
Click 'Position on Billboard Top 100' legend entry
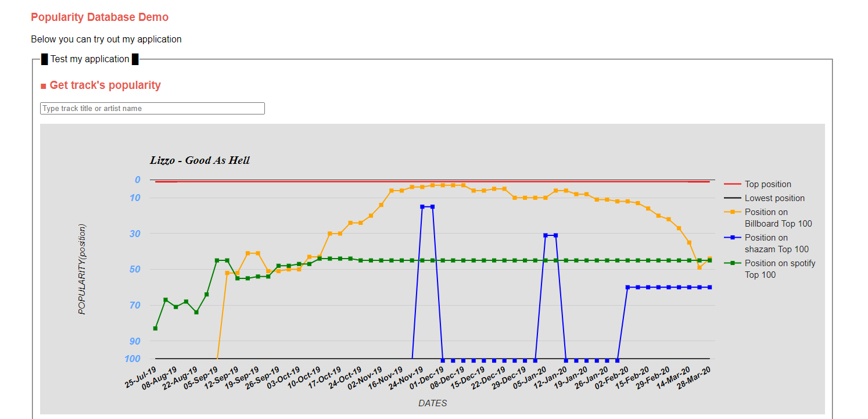(768, 218)
